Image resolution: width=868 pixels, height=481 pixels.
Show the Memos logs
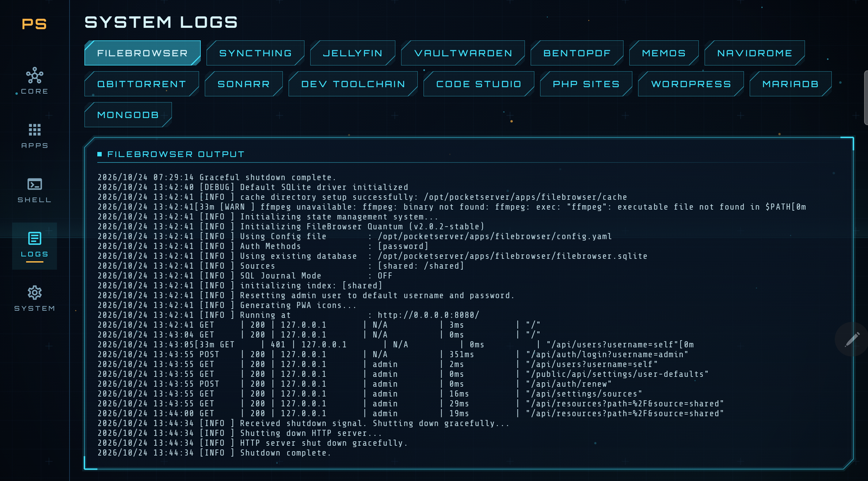pyautogui.click(x=664, y=53)
